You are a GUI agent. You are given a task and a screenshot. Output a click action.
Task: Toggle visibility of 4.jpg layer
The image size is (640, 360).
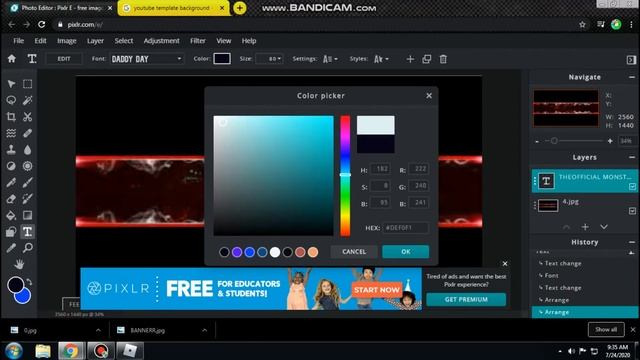tap(632, 211)
